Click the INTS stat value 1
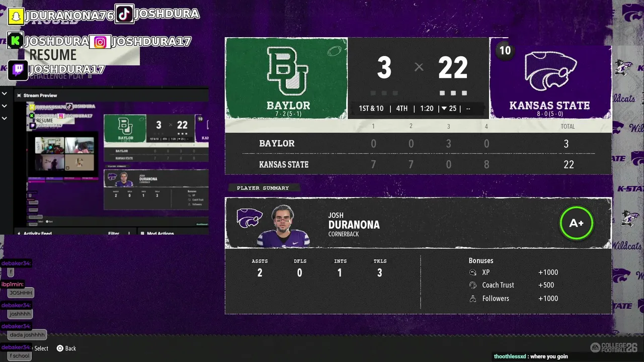This screenshot has width=644, height=362. (340, 273)
